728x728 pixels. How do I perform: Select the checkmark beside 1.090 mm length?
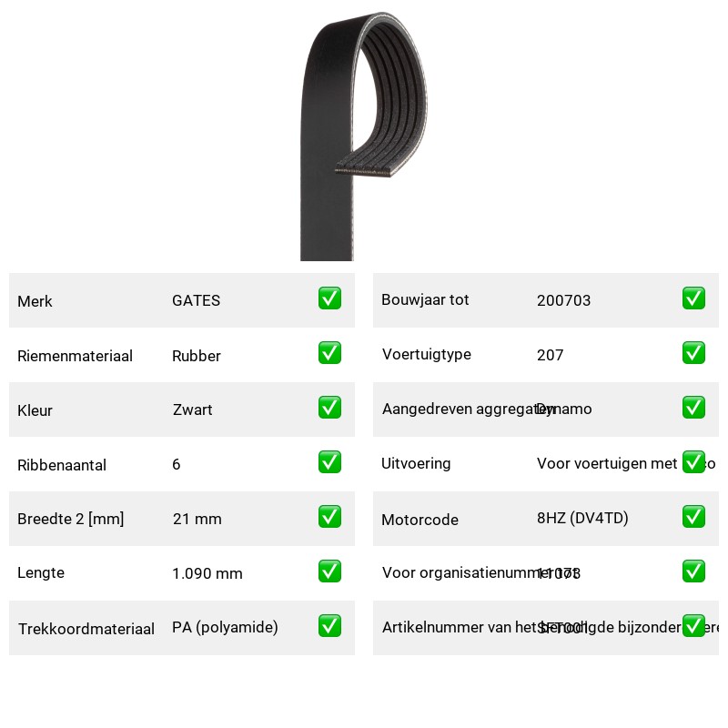[x=329, y=571]
